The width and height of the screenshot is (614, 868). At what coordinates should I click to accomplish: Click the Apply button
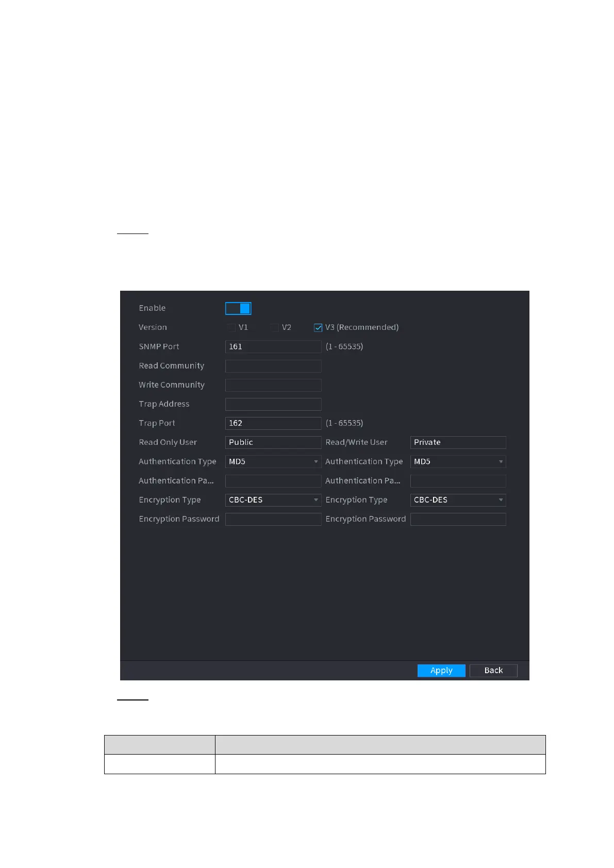(x=441, y=670)
